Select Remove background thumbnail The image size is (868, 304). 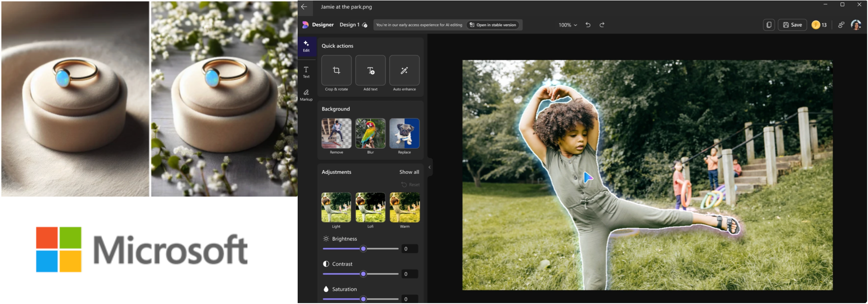336,133
